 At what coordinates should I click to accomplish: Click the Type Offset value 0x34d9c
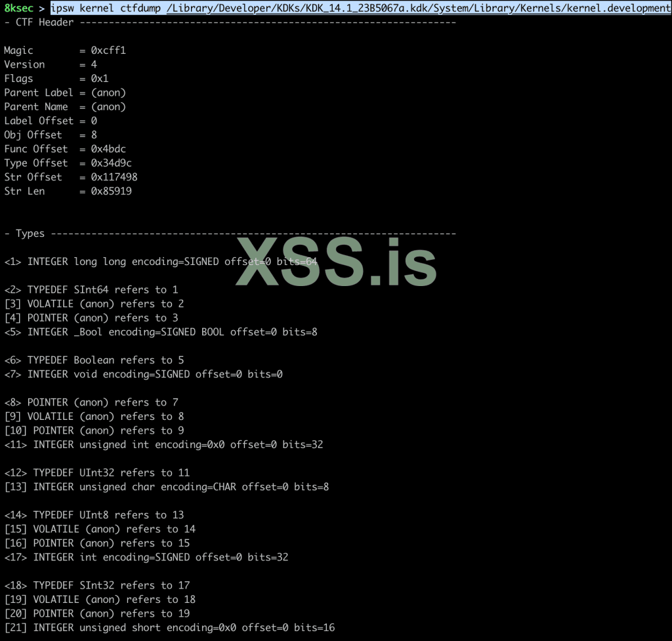pyautogui.click(x=112, y=163)
